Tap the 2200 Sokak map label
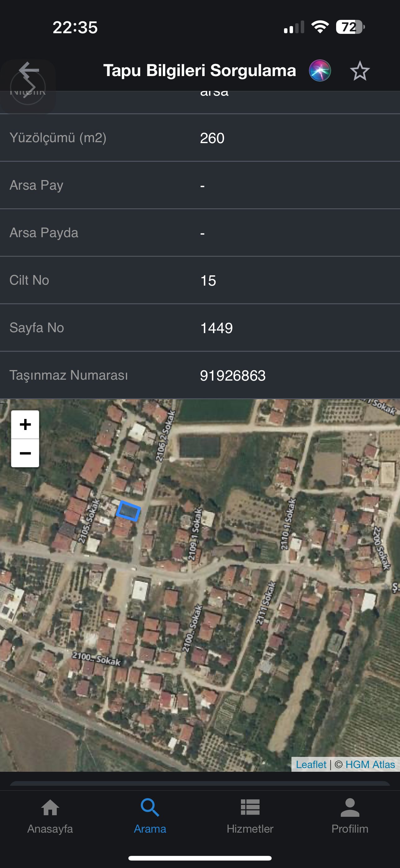 pyautogui.click(x=381, y=549)
